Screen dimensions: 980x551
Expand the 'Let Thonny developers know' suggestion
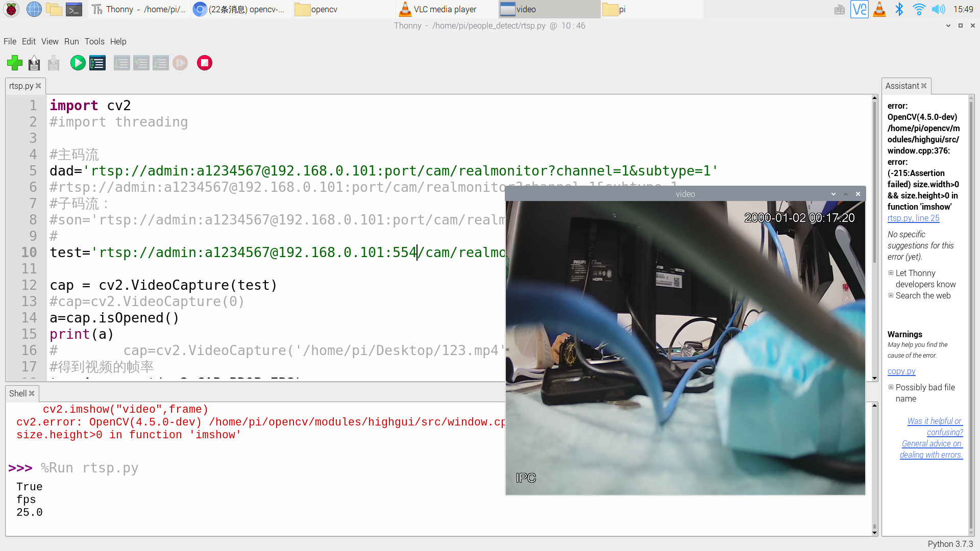891,273
